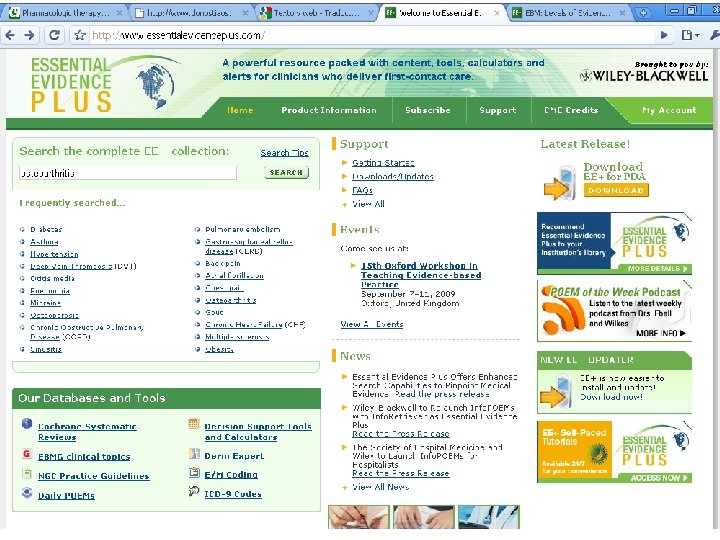720x540 pixels.
Task: Close the EBM Levels of Evidence tab
Action: pos(623,13)
